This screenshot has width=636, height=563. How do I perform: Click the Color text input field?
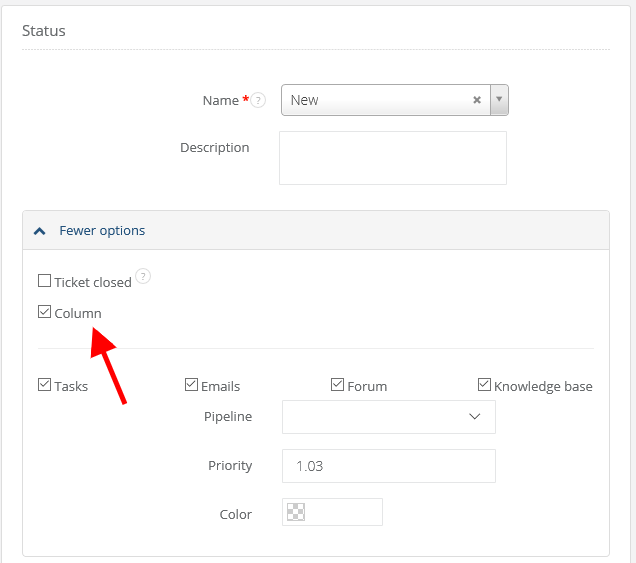pos(344,513)
